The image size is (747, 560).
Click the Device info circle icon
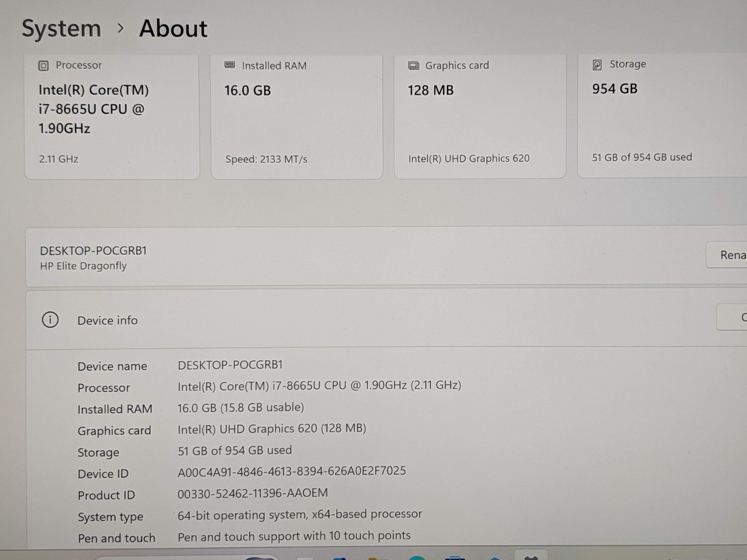(50, 320)
